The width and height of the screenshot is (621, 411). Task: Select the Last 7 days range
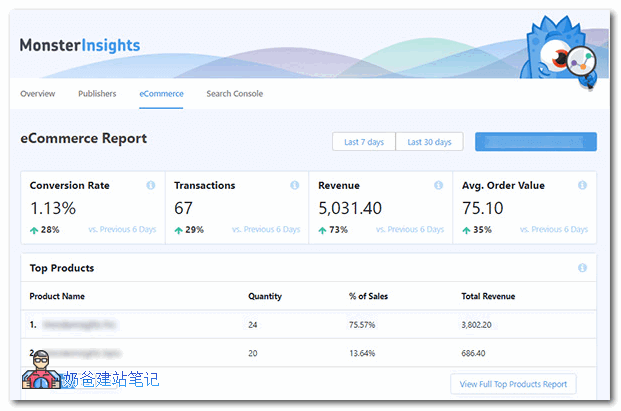(x=364, y=142)
